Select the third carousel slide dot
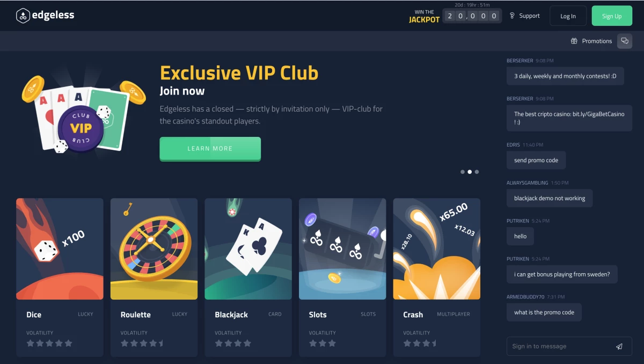This screenshot has height=364, width=644. [477, 172]
